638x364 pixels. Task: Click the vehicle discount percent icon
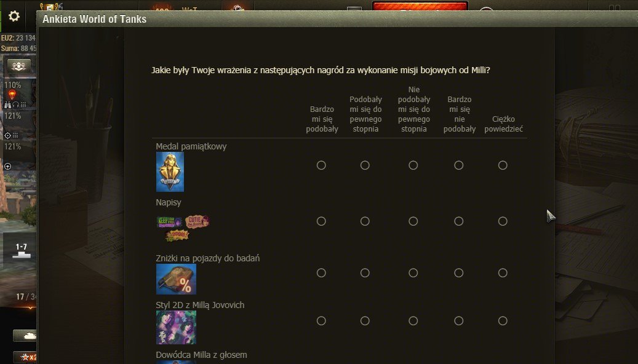pyautogui.click(x=176, y=279)
